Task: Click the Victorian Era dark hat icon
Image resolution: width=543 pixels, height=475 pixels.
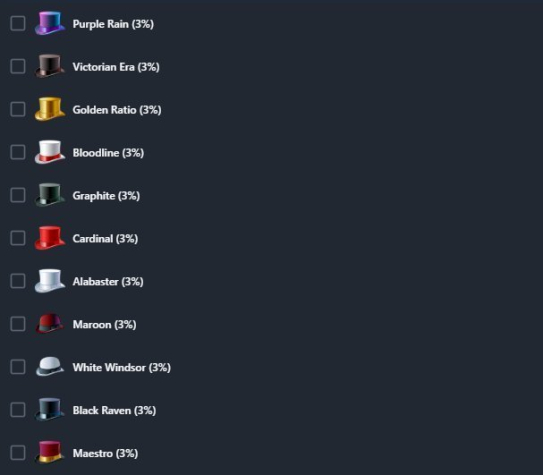Action: pyautogui.click(x=50, y=66)
